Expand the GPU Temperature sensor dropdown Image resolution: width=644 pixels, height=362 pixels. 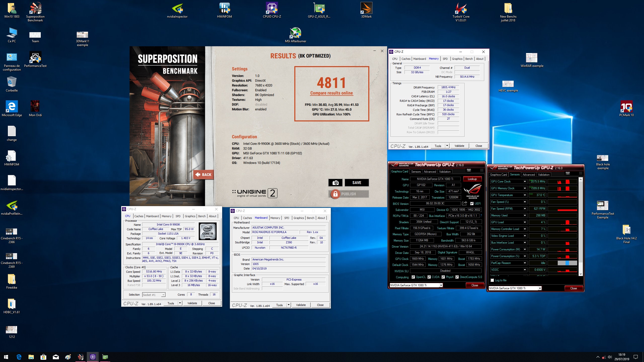tap(525, 195)
